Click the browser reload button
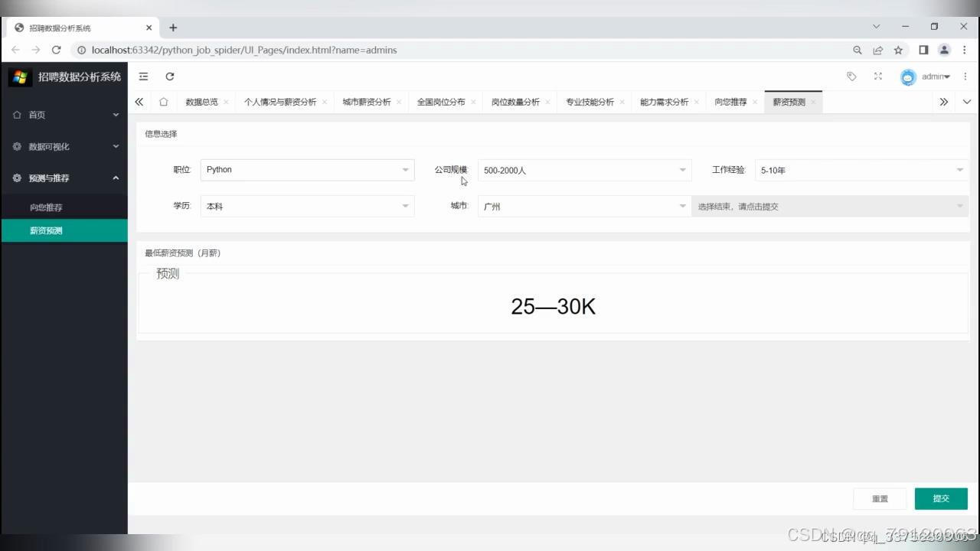The width and height of the screenshot is (980, 551). (56, 50)
